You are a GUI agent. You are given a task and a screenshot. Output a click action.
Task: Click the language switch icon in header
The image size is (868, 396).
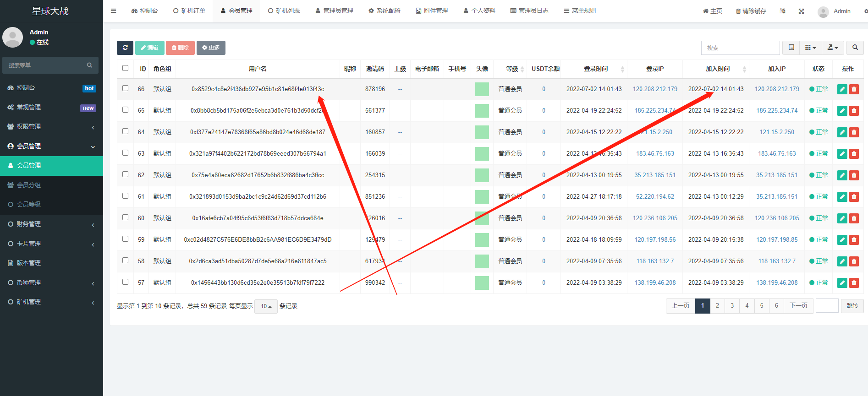[x=783, y=11]
